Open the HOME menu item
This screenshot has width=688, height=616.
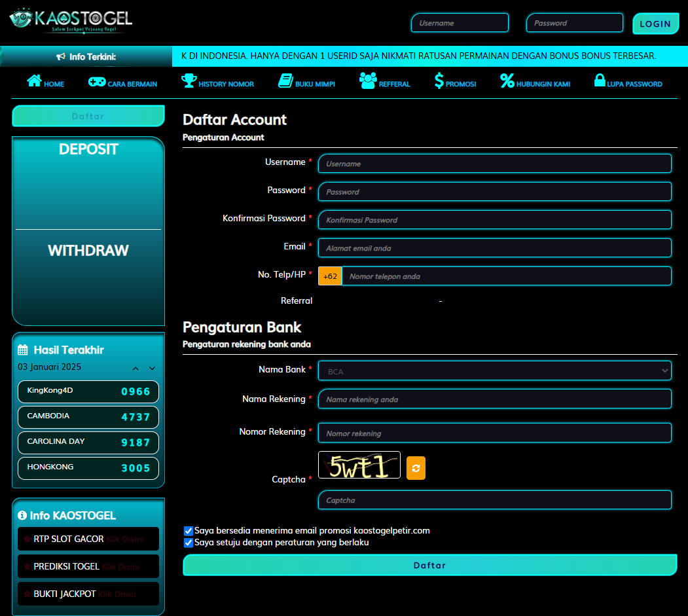pos(46,81)
